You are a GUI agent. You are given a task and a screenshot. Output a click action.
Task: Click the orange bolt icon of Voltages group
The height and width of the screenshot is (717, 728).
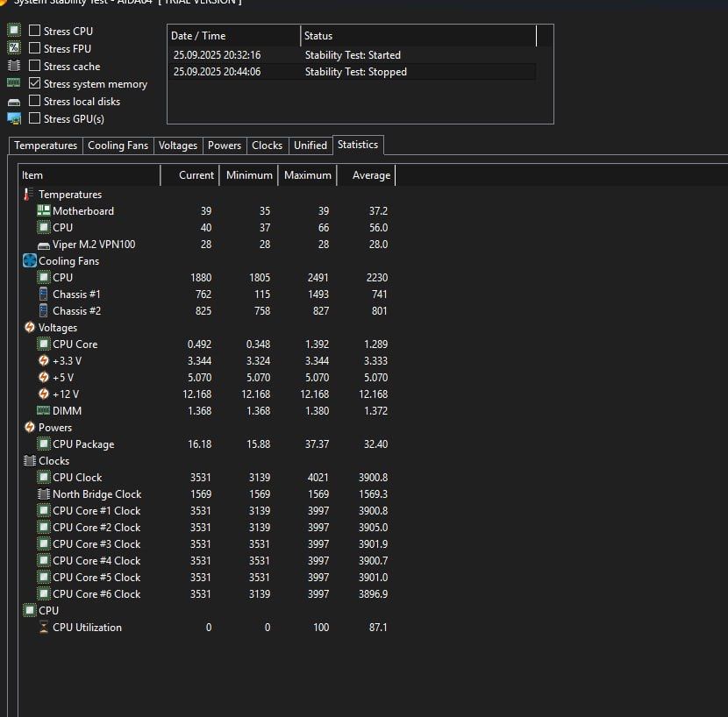pyautogui.click(x=29, y=327)
